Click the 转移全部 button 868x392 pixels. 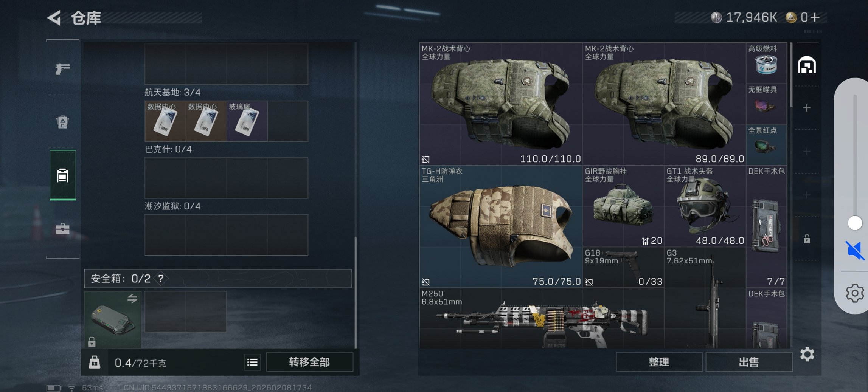[309, 362]
